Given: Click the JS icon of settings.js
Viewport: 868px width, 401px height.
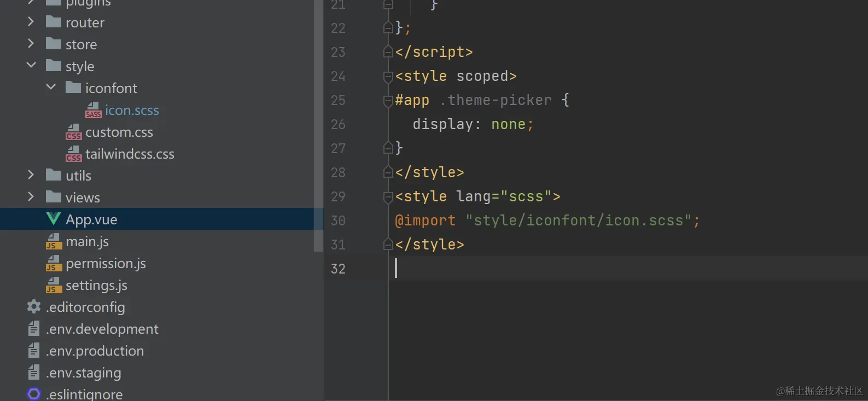Looking at the screenshot, I should click(x=54, y=285).
